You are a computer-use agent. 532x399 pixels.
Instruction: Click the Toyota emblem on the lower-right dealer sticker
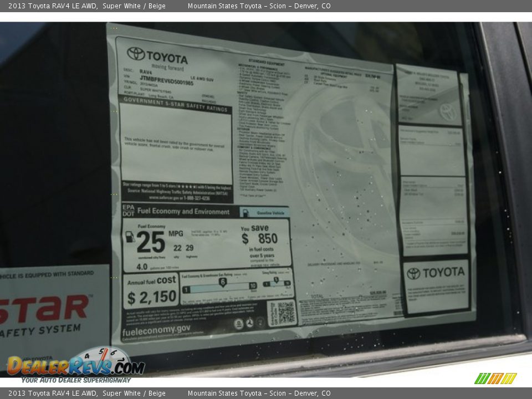pyautogui.click(x=413, y=273)
